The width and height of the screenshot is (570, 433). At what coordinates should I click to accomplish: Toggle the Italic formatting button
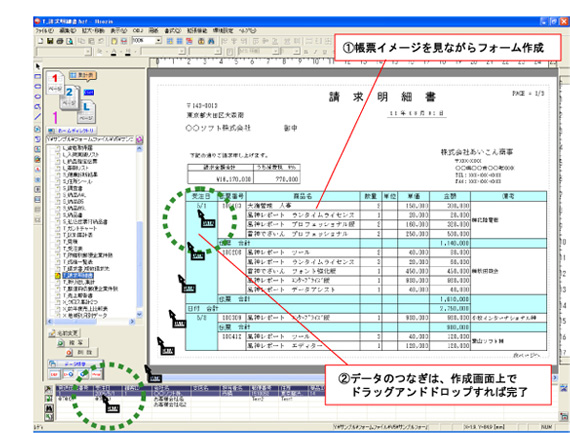point(316,52)
